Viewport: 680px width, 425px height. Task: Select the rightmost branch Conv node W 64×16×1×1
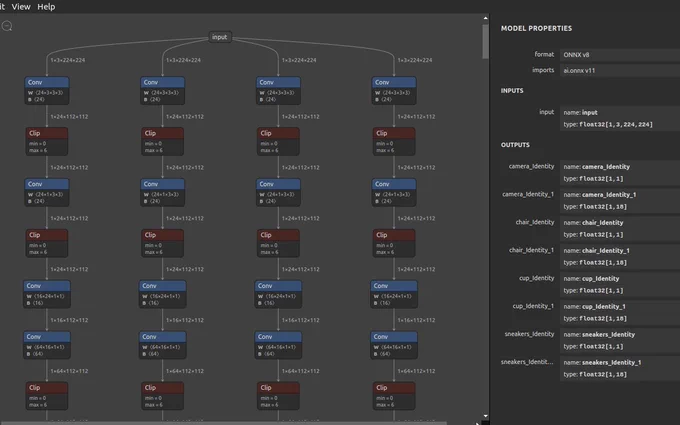[394, 345]
